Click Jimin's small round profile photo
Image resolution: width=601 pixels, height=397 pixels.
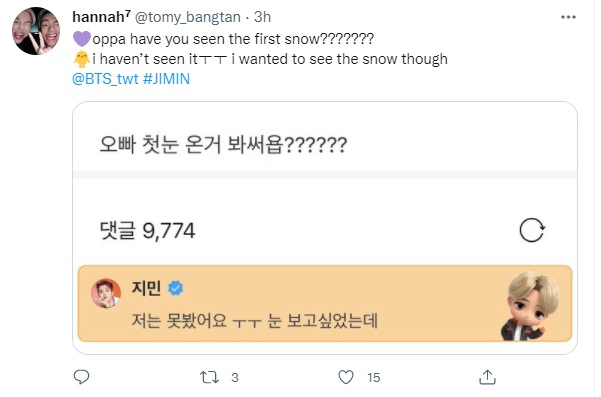pos(106,293)
